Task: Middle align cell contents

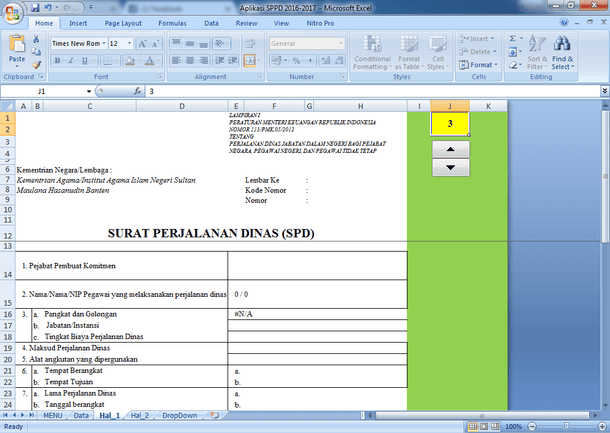Action: (x=190, y=43)
